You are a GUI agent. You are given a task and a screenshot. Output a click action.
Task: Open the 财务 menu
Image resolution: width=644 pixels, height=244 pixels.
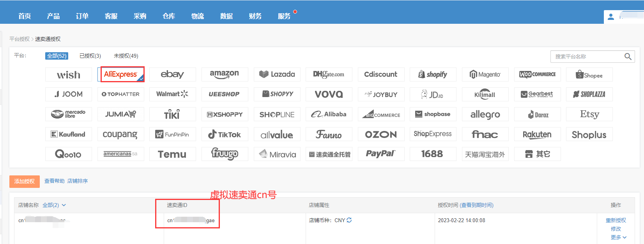[x=255, y=16]
